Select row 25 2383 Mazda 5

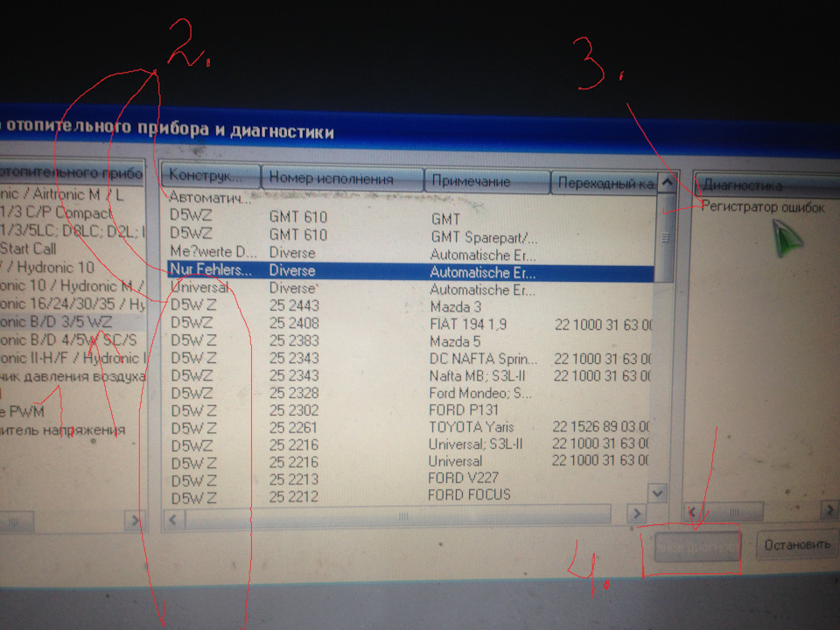(x=409, y=340)
